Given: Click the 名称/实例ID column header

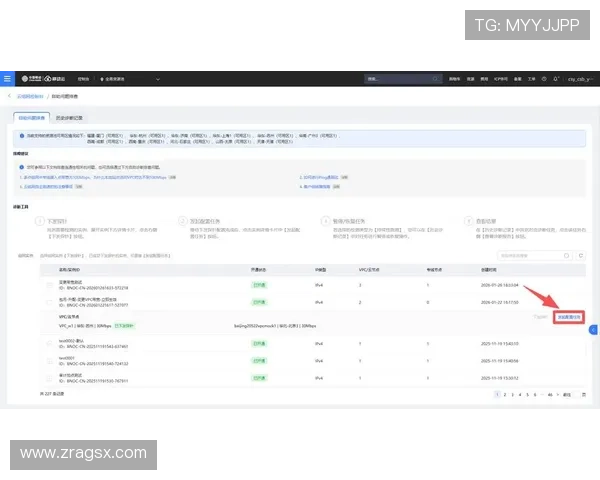Looking at the screenshot, I should 69,270.
